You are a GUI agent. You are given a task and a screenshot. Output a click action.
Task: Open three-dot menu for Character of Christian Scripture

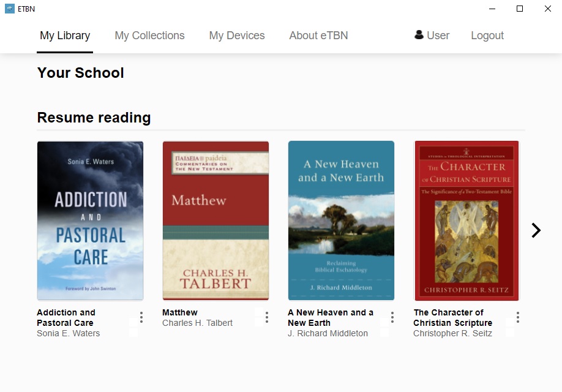(x=518, y=317)
